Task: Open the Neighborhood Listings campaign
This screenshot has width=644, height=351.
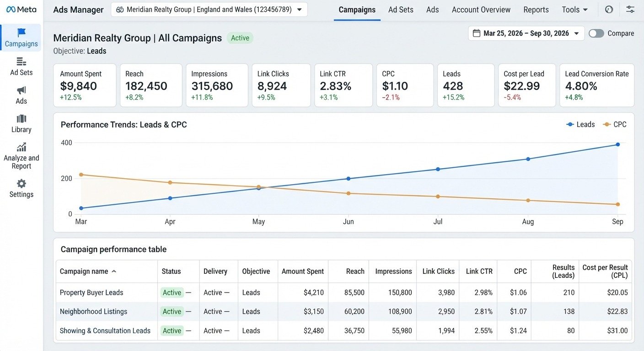Action: [x=93, y=312]
